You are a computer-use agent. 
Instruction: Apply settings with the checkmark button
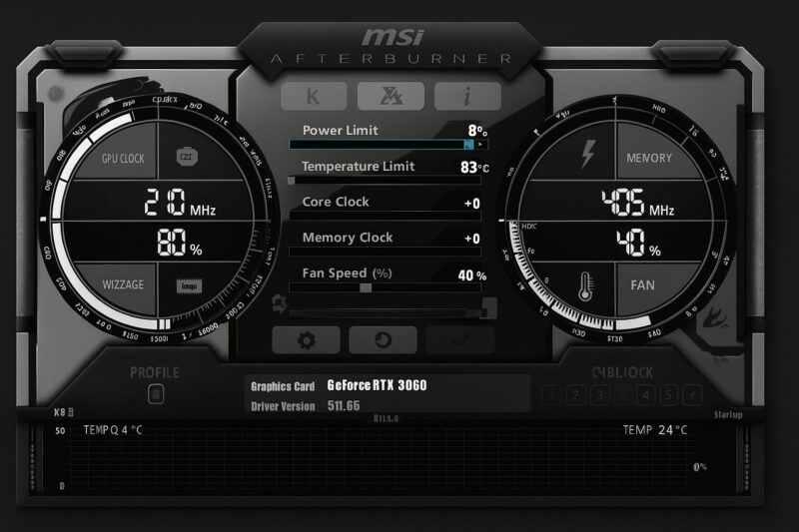pyautogui.click(x=460, y=340)
